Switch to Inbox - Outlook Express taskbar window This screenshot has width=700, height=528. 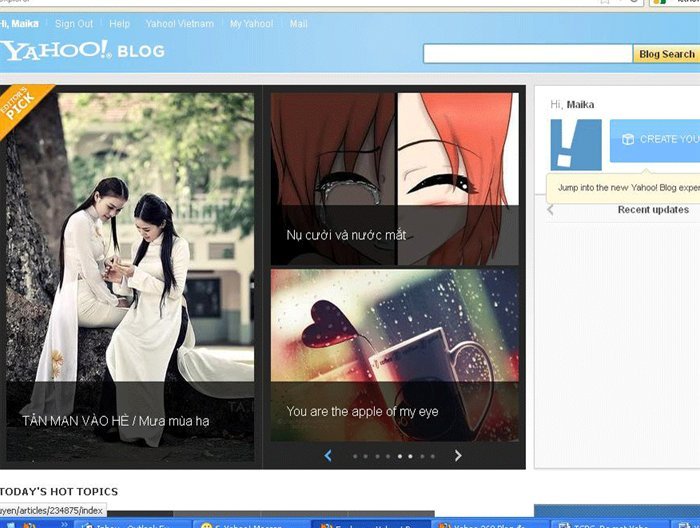[x=133, y=525]
